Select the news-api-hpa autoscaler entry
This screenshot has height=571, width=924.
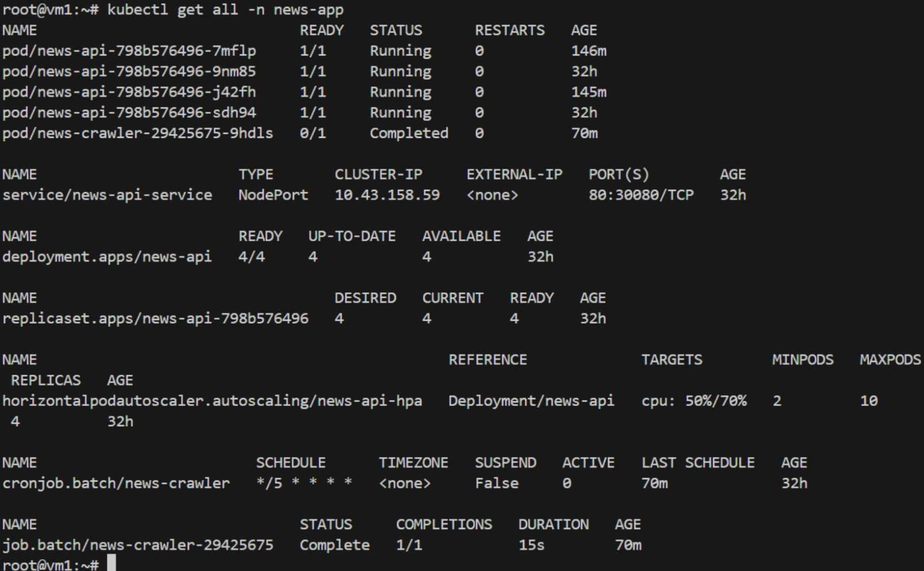[212, 401]
